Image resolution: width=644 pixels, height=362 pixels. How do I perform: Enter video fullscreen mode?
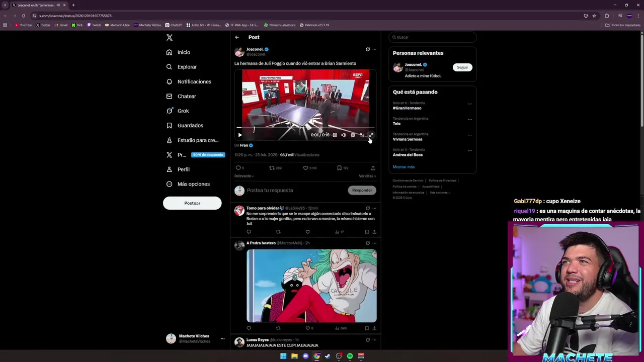click(371, 135)
